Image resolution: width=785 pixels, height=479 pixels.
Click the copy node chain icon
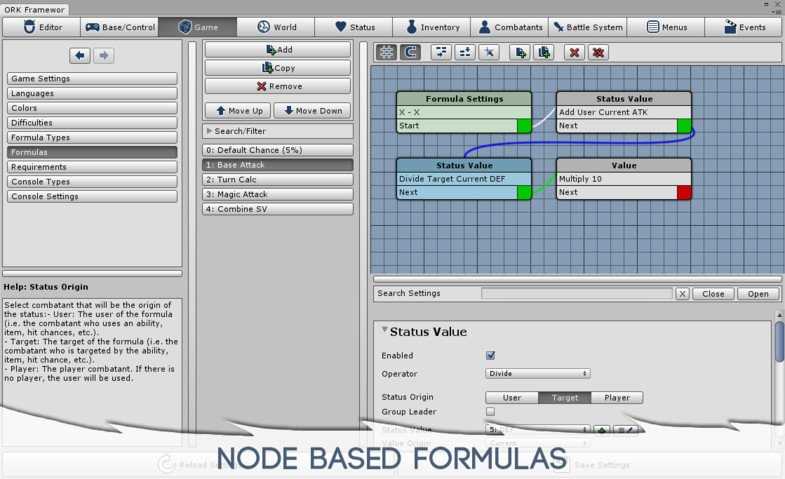[544, 52]
